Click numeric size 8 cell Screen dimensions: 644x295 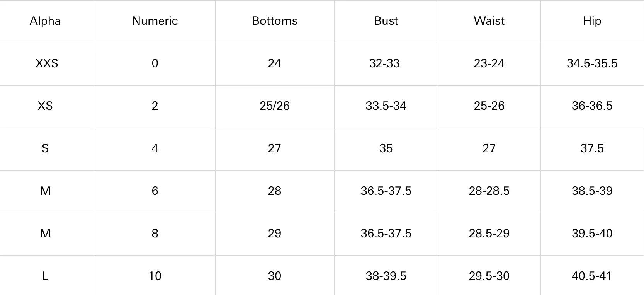(155, 234)
